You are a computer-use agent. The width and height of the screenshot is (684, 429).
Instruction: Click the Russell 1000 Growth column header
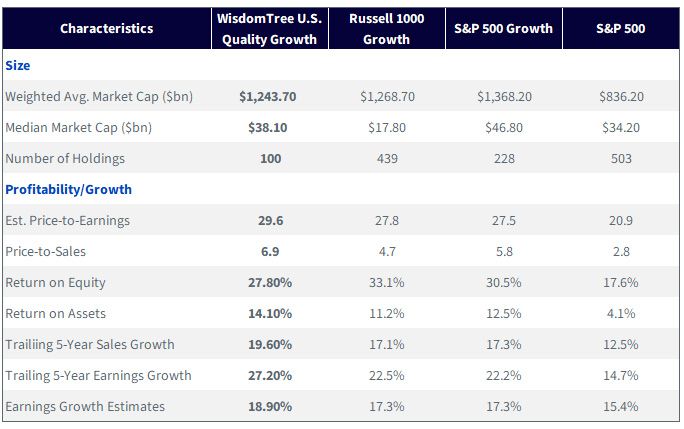click(386, 29)
